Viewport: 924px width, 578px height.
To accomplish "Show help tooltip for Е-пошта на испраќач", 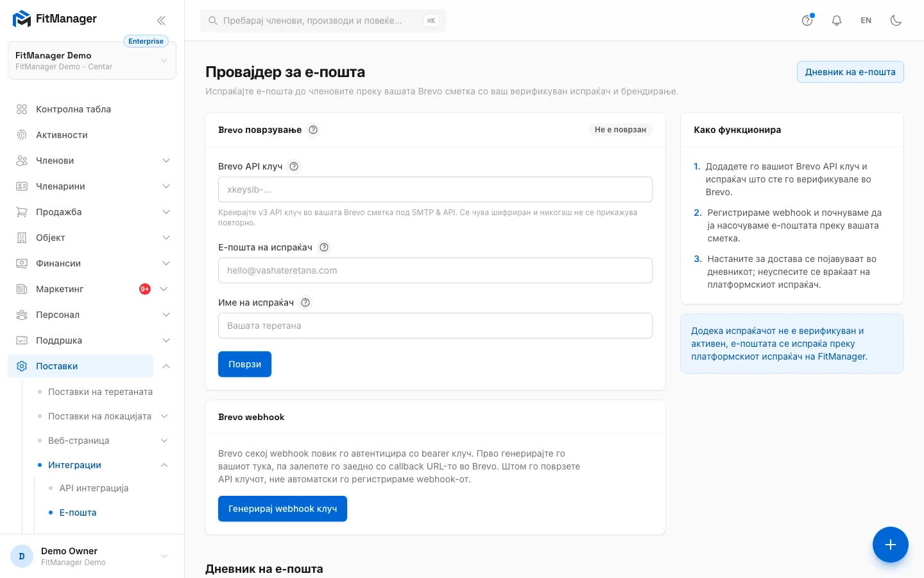I will pos(324,247).
